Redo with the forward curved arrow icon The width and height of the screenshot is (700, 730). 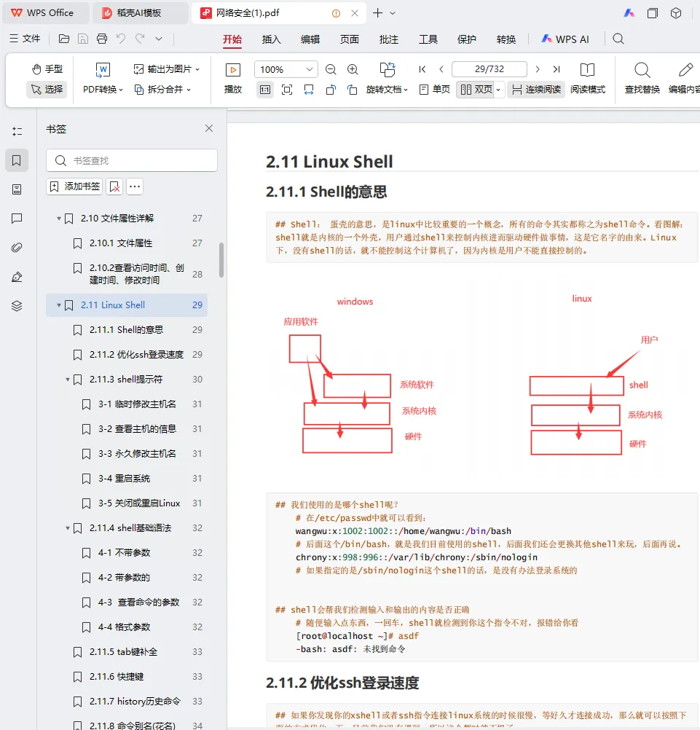click(140, 39)
